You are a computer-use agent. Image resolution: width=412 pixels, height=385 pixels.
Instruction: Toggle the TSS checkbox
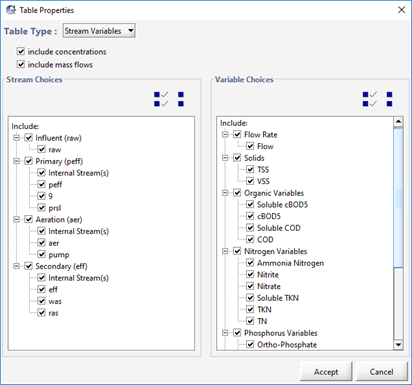[250, 169]
